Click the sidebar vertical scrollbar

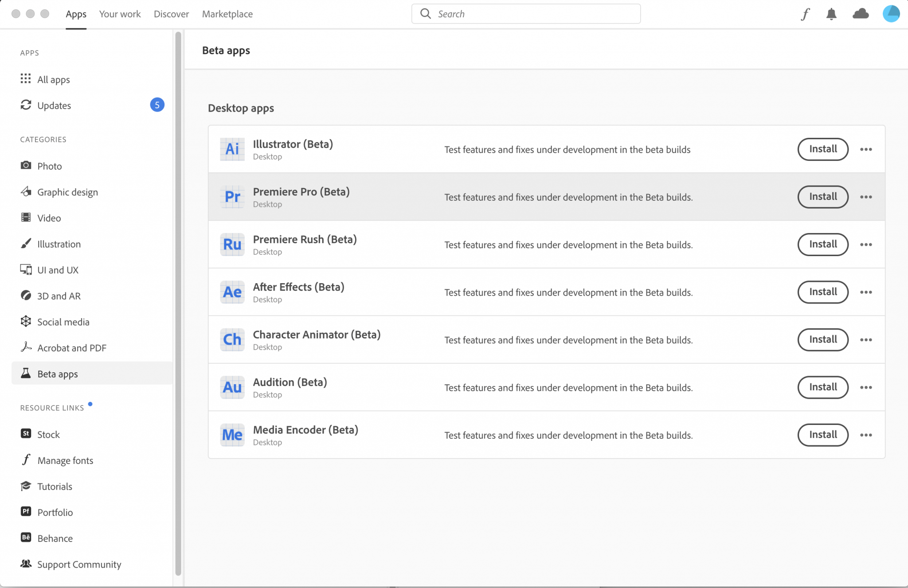[x=178, y=301]
